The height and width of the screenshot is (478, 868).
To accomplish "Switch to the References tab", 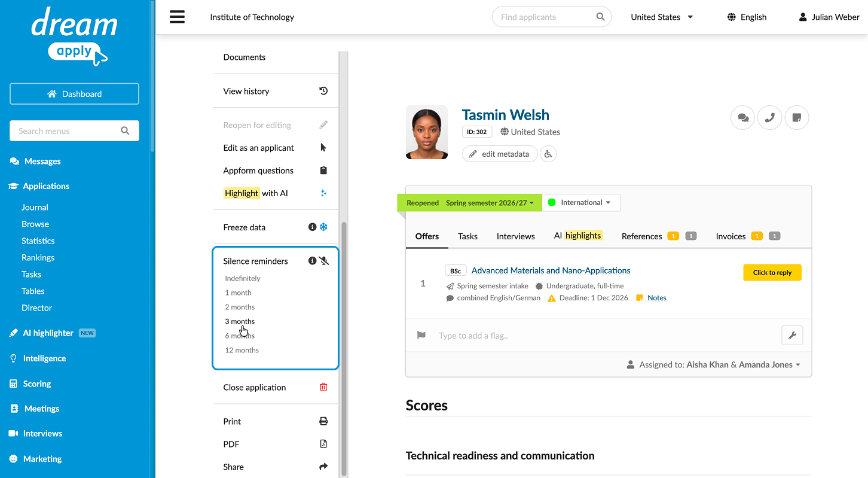I will 659,236.
